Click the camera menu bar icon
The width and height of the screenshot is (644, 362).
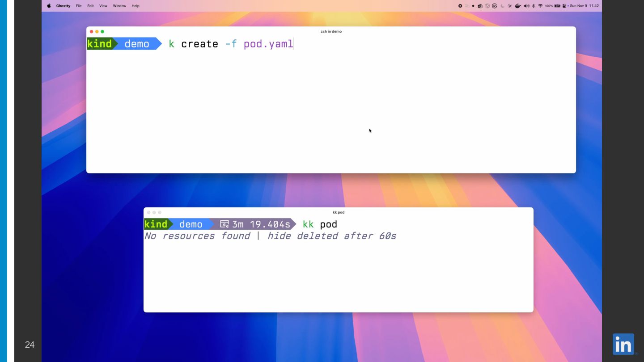(x=480, y=6)
